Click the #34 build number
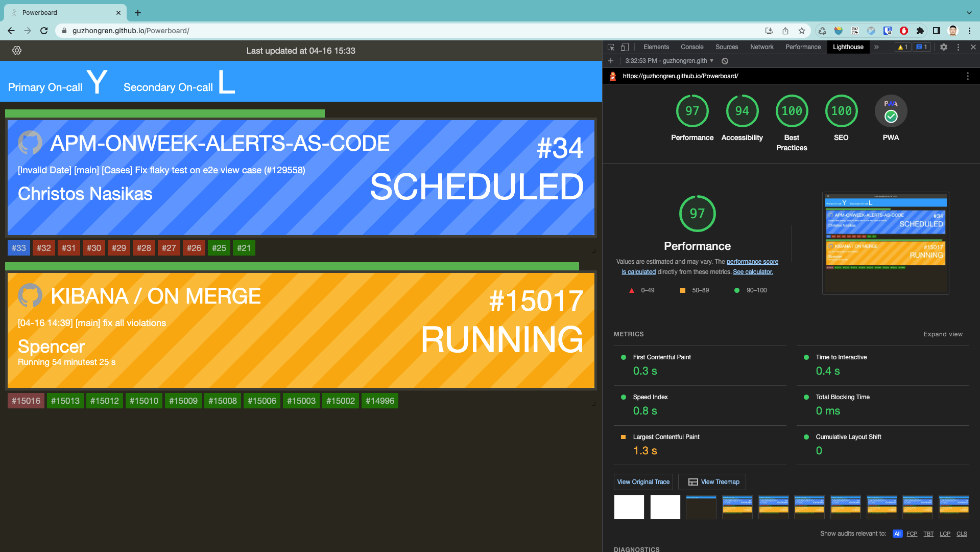 coord(560,148)
